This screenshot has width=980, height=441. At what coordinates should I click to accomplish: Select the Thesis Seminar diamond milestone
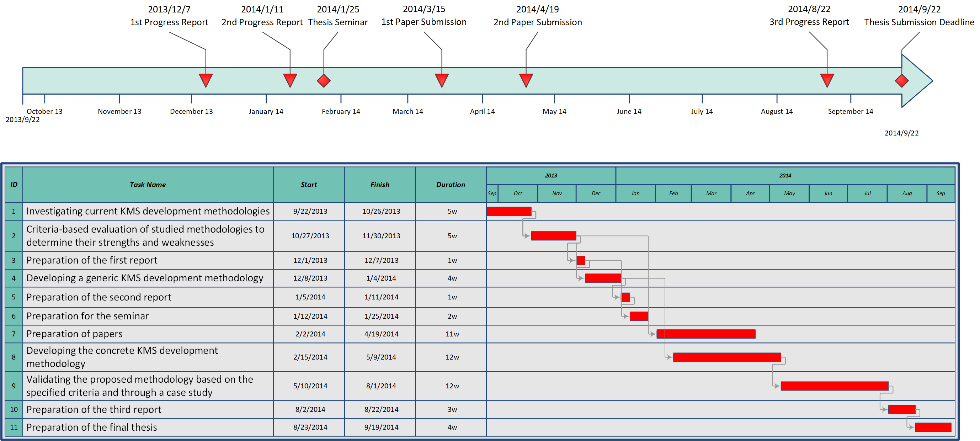[x=324, y=81]
